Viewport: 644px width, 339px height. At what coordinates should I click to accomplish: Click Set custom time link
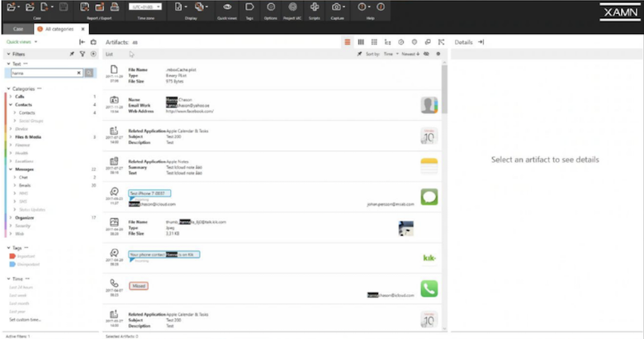click(x=25, y=320)
